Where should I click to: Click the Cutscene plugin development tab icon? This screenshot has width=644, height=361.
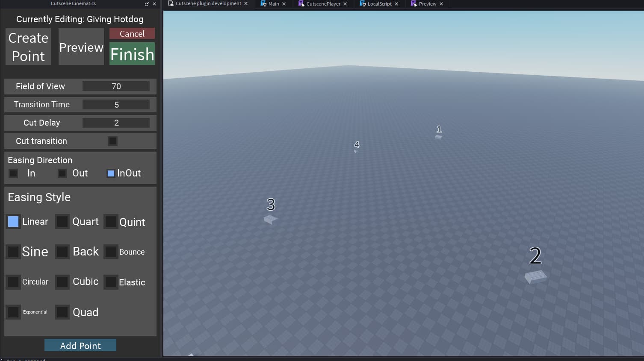coord(171,3)
